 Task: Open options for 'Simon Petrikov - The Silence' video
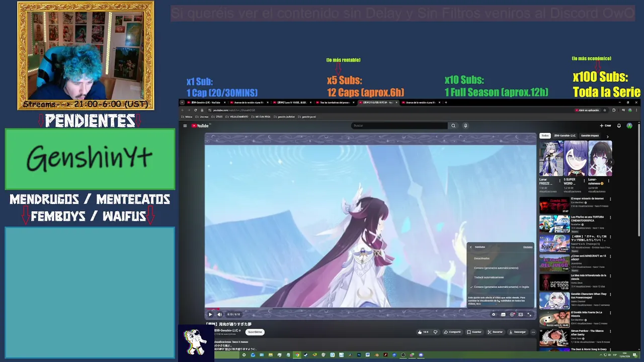[610, 332]
